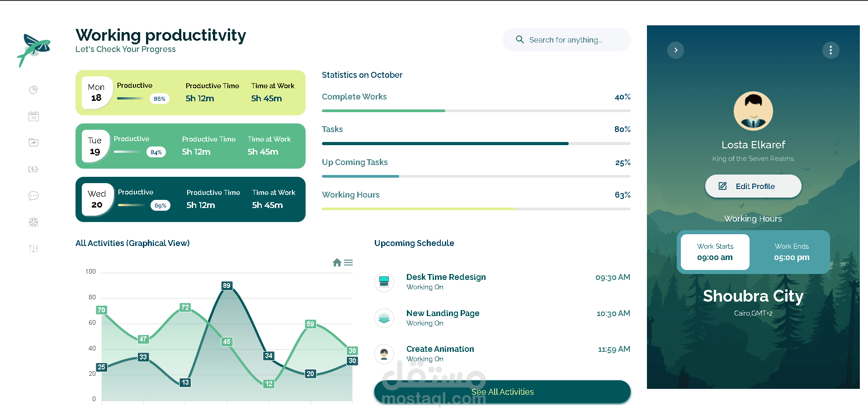Expand the profile panel chevron arrow
The image size is (868, 416).
[x=675, y=50]
